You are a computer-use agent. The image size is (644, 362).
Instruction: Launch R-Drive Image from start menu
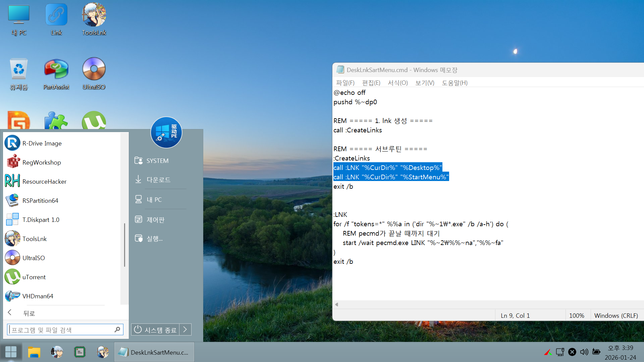(x=42, y=143)
